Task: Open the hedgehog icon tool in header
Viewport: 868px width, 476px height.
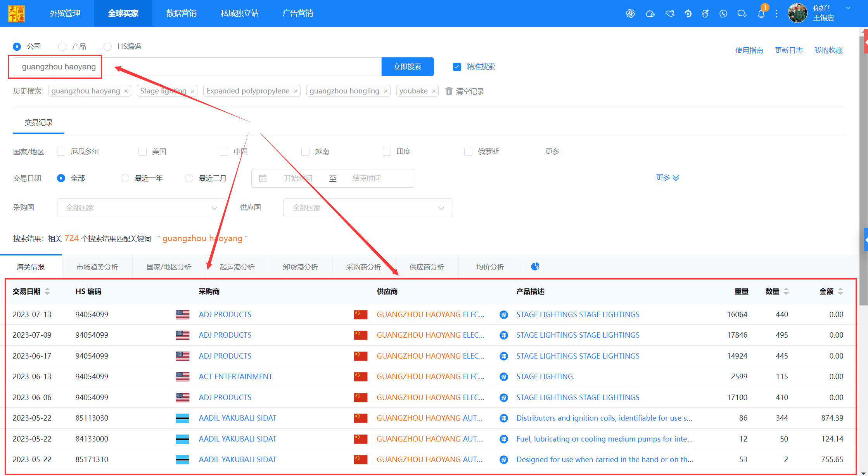Action: (x=650, y=14)
